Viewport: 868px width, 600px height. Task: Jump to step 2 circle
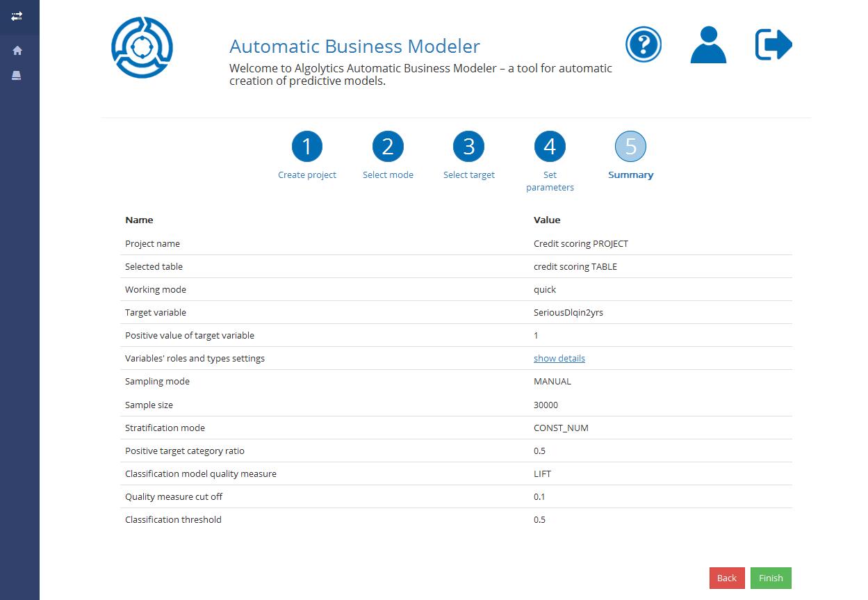pyautogui.click(x=388, y=147)
